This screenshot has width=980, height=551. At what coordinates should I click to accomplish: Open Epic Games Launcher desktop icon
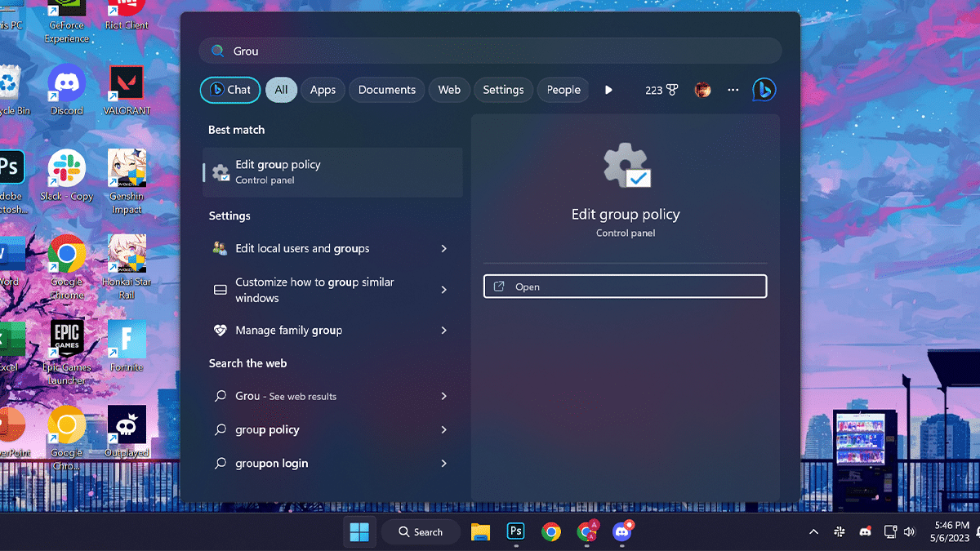pos(67,353)
